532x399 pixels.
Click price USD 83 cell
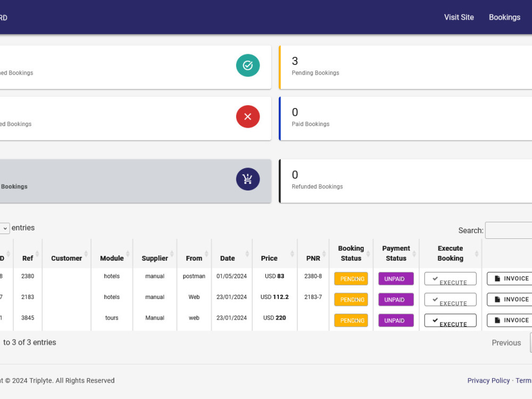click(275, 276)
